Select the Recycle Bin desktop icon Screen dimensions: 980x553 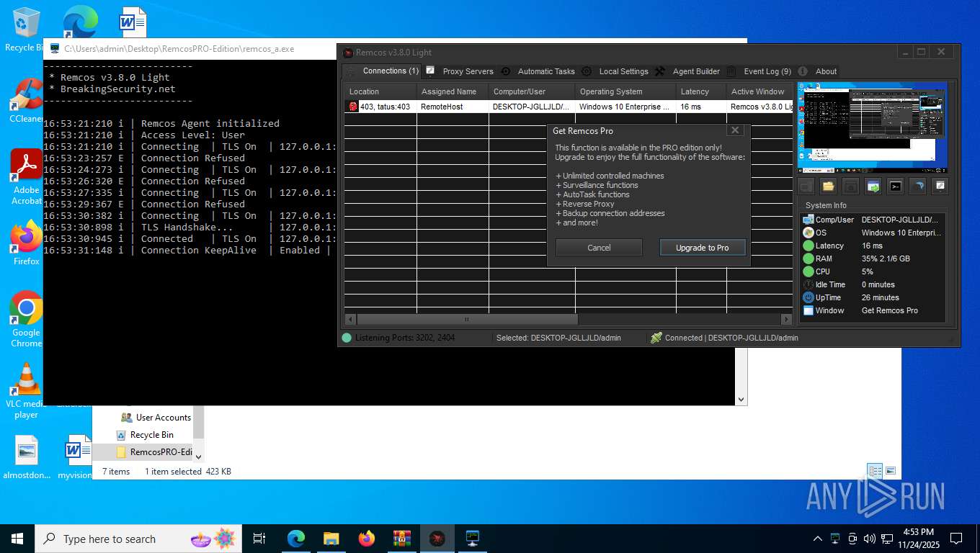24,30
